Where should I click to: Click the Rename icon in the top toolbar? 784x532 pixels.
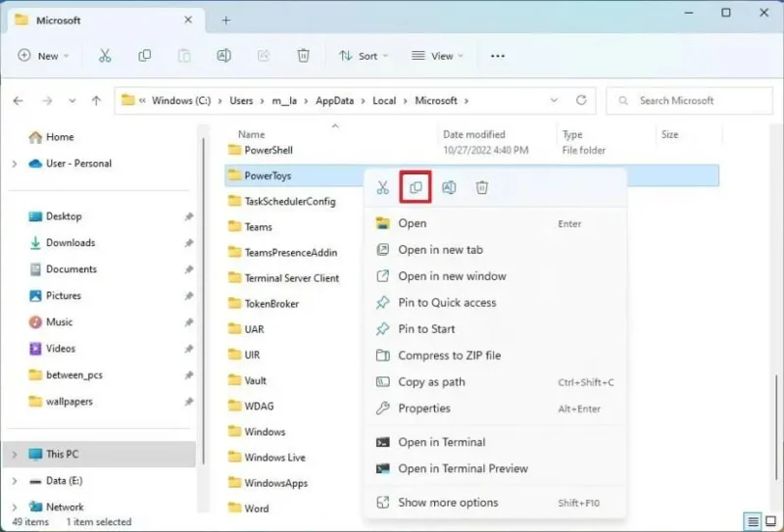(223, 56)
